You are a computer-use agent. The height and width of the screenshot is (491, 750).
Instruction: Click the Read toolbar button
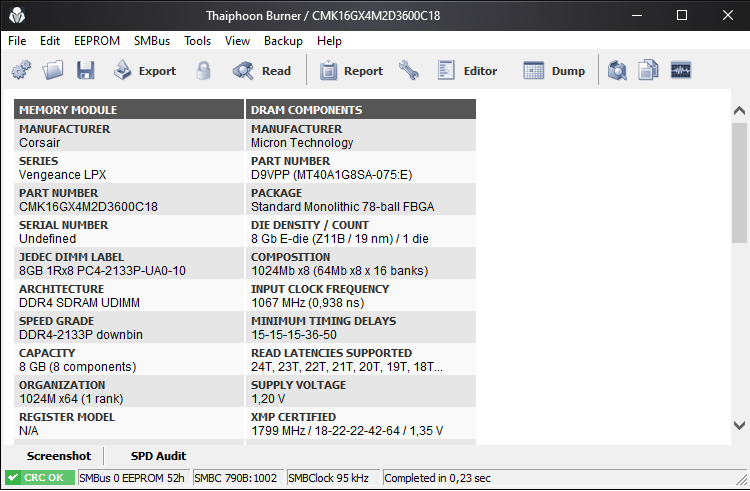(x=262, y=71)
